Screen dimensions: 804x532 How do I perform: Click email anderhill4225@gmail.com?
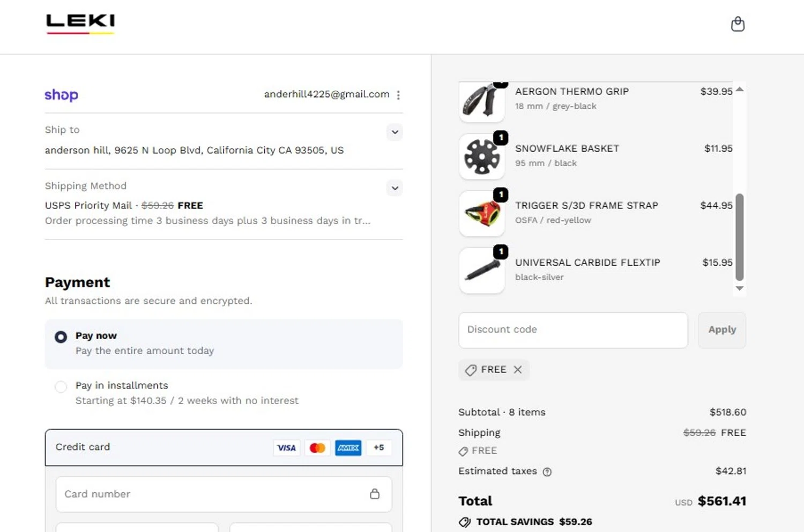326,94
